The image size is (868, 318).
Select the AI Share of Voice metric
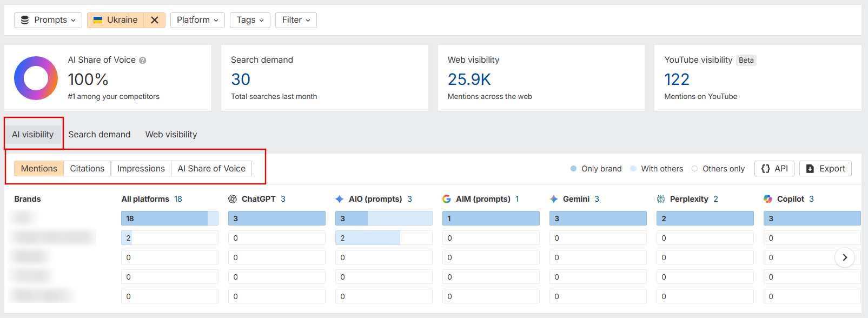pyautogui.click(x=211, y=168)
